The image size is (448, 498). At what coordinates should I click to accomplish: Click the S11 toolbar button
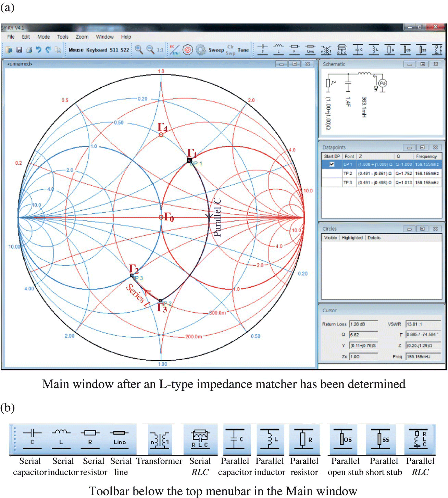coord(114,50)
